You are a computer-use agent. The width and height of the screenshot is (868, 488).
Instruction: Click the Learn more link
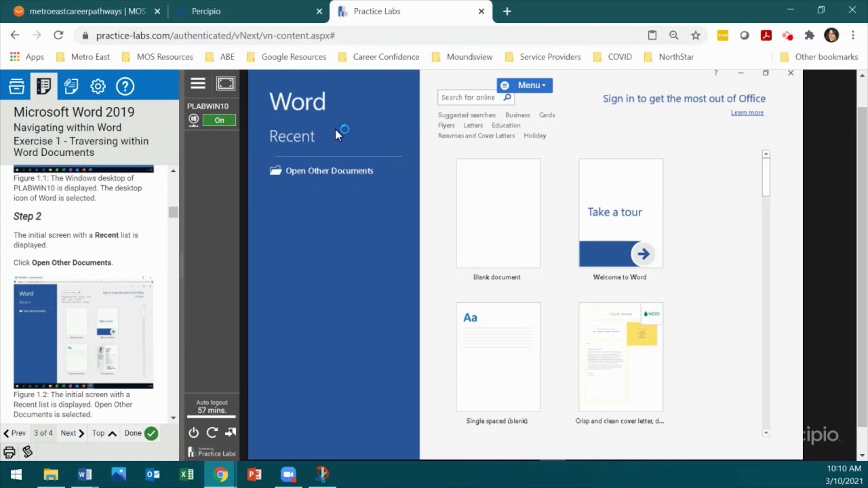point(747,113)
